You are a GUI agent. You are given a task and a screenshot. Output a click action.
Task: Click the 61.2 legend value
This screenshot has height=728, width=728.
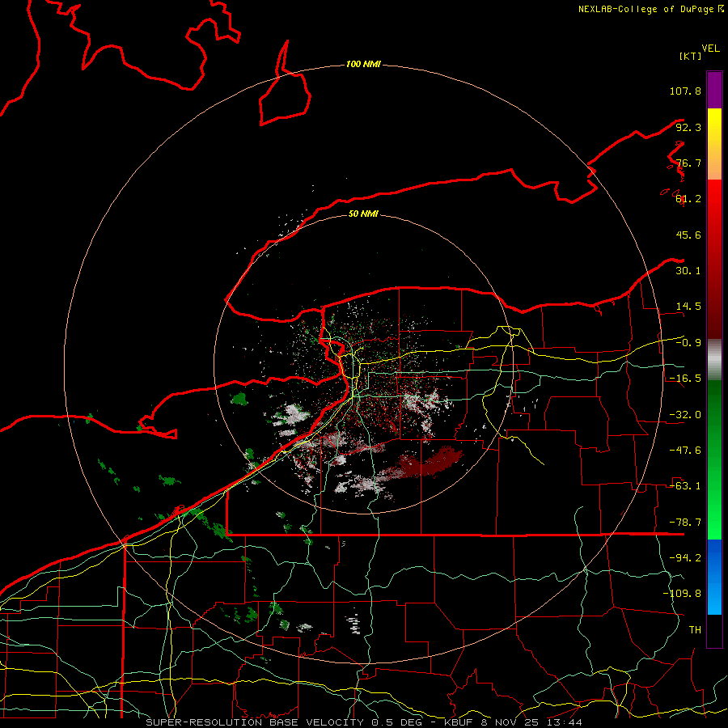point(688,199)
